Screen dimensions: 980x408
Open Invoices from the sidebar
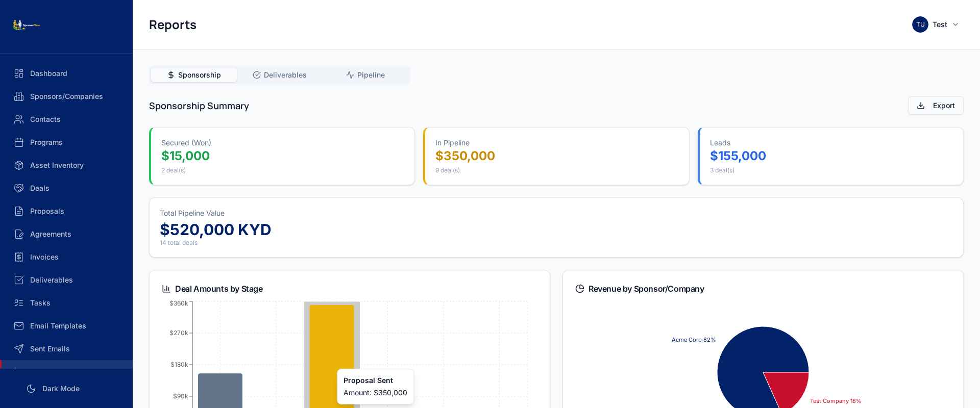pyautogui.click(x=66, y=257)
